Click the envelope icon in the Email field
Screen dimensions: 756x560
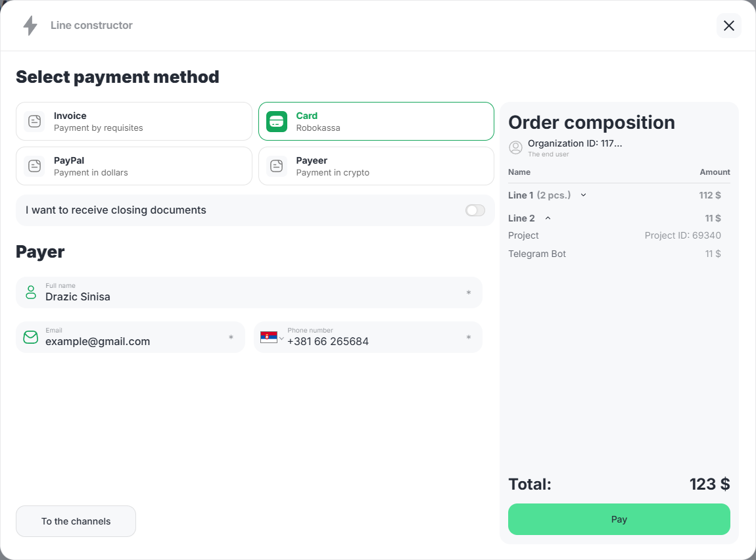[x=31, y=337]
